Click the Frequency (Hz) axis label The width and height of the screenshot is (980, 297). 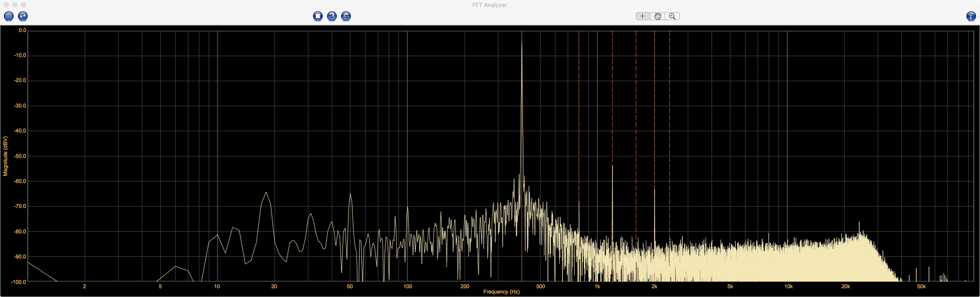(x=501, y=292)
